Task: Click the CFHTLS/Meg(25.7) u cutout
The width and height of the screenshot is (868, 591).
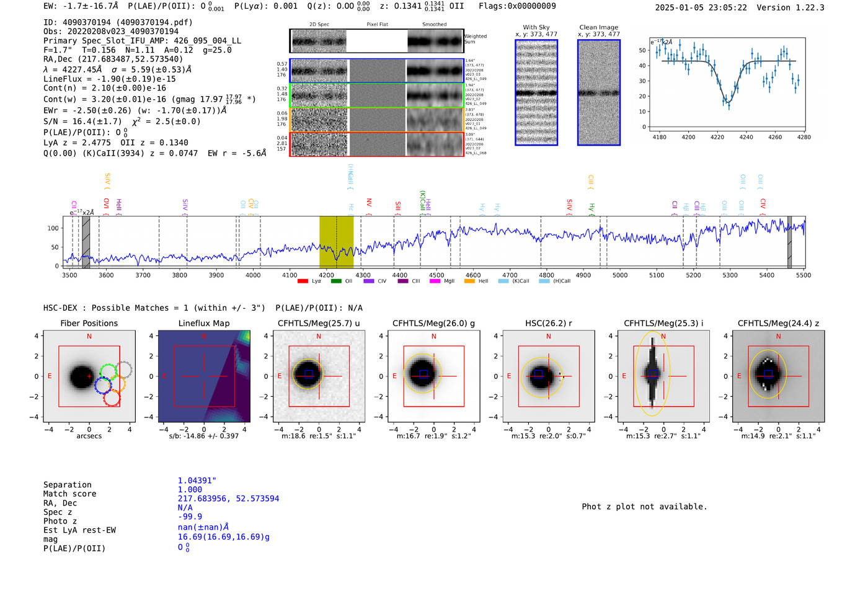Action: coord(319,376)
